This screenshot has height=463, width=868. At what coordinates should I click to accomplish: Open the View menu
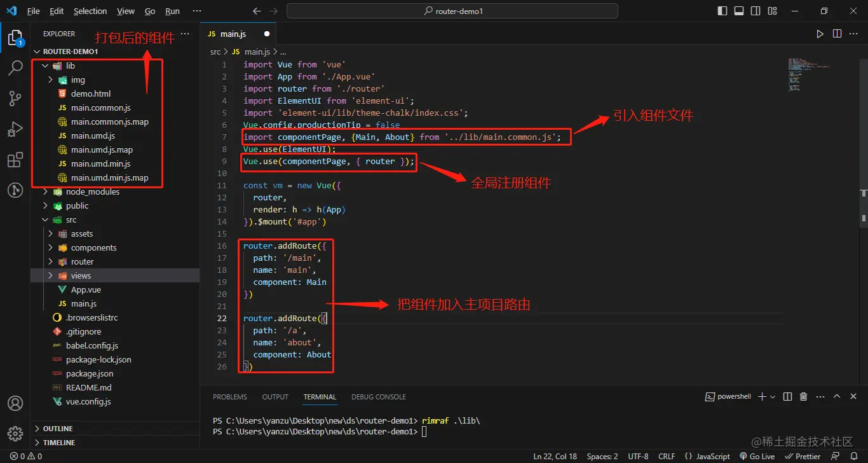coord(126,11)
